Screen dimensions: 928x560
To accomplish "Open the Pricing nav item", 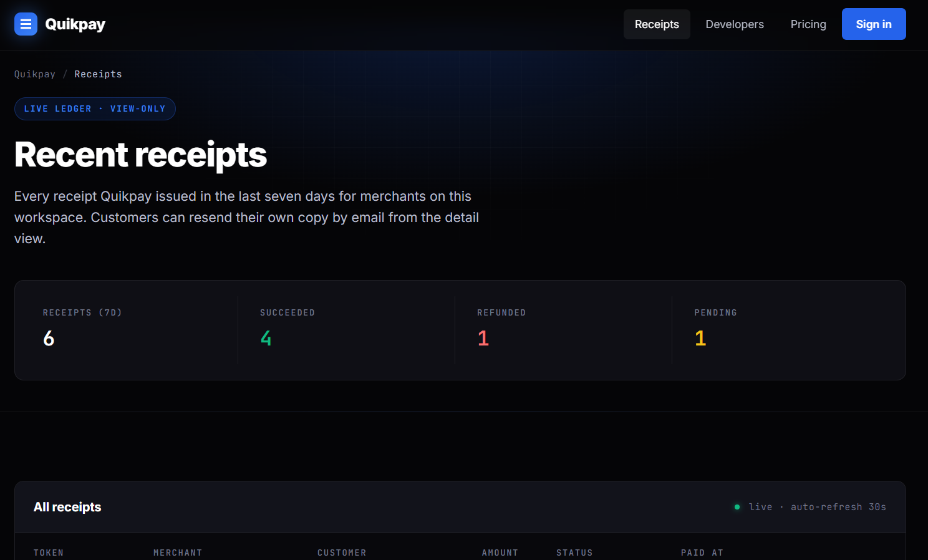I will pyautogui.click(x=808, y=24).
